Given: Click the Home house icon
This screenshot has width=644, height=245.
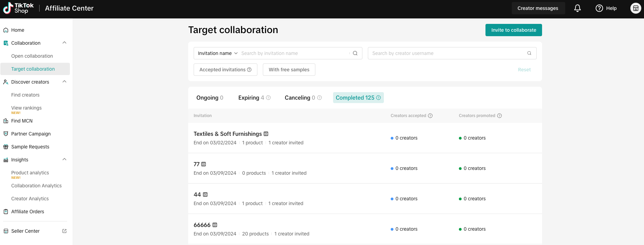Looking at the screenshot, I should point(6,30).
